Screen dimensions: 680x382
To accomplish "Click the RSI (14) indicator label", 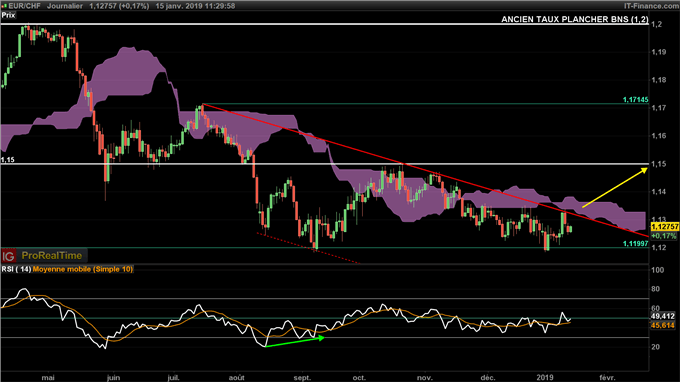I will click(16, 269).
